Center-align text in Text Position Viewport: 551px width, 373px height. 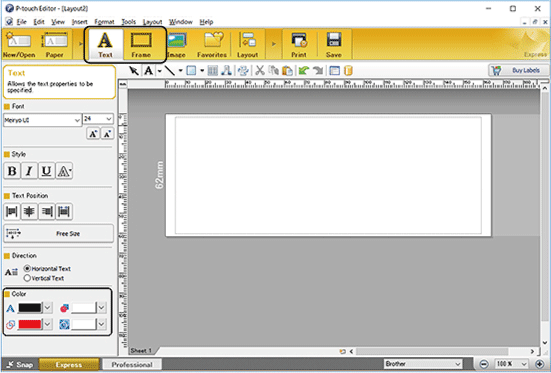click(x=29, y=212)
